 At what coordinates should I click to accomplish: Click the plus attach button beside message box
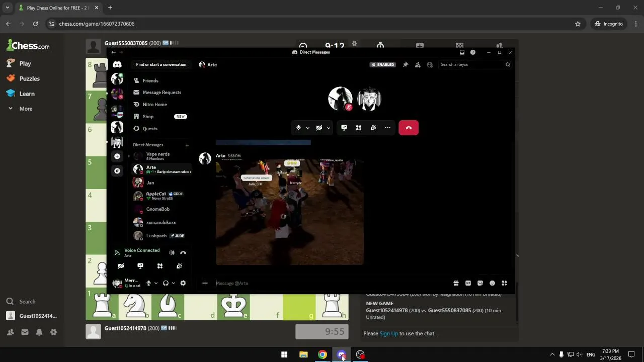coord(205,283)
